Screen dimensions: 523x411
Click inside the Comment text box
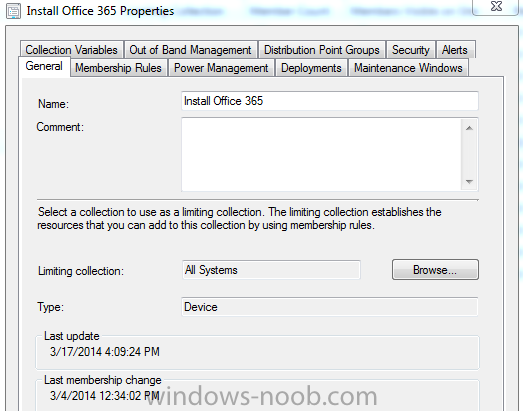[321, 154]
